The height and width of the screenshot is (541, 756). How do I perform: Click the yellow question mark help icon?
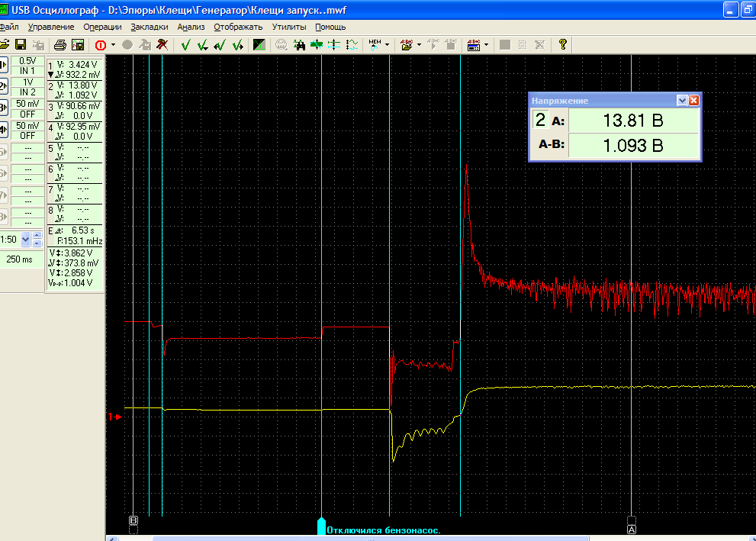coord(563,44)
